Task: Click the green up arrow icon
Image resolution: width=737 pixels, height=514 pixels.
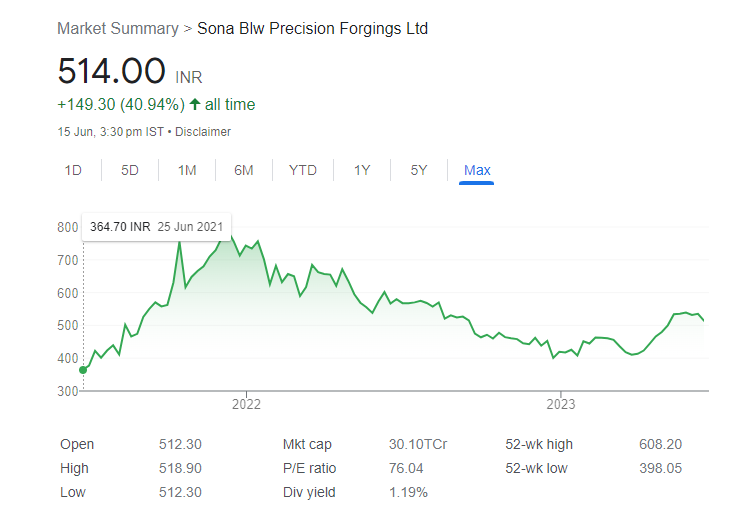Action: [x=195, y=104]
